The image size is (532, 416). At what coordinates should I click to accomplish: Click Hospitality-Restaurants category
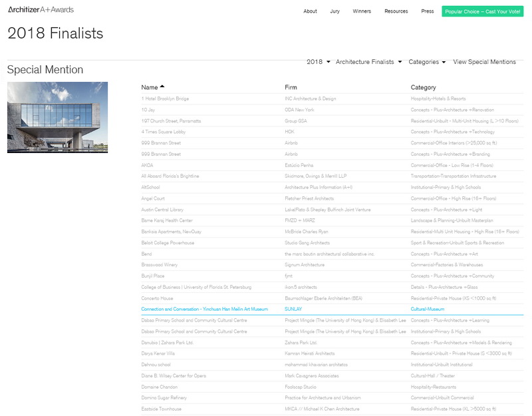(x=434, y=387)
